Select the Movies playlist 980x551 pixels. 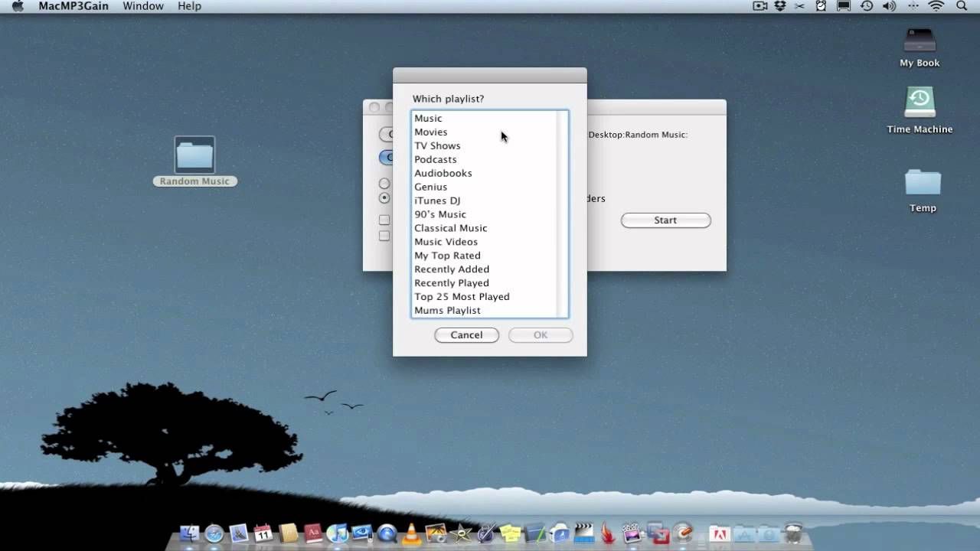tap(430, 132)
